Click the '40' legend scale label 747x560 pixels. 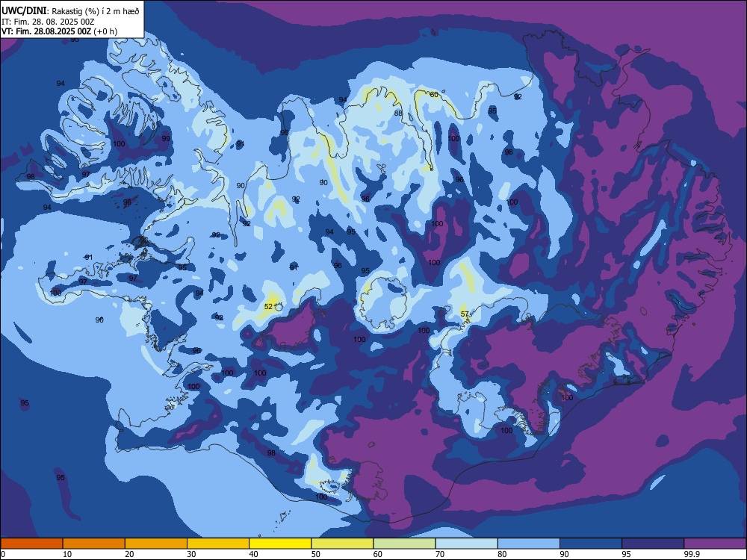pos(254,554)
